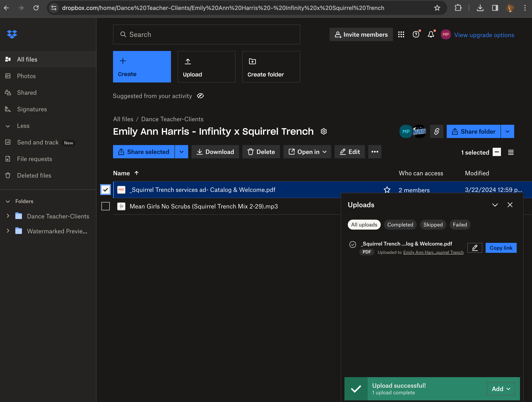Screen dimensions: 532x402
Task: Select the Completed uploads filter
Action: (400, 225)
